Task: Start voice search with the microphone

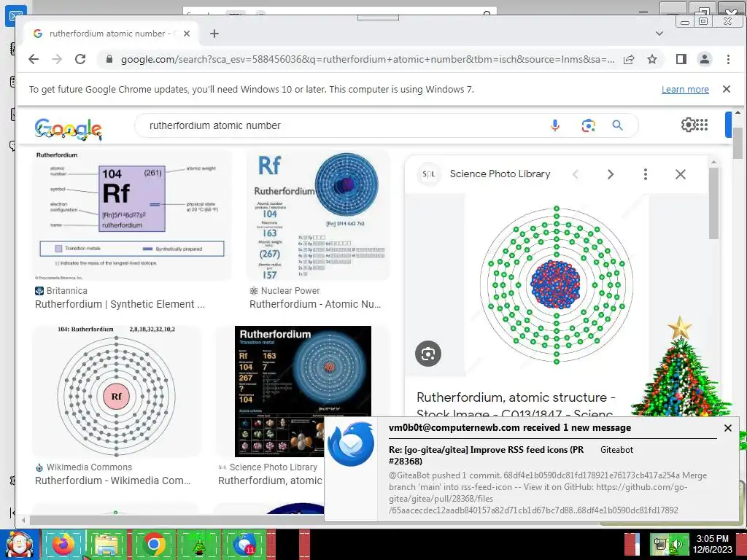Action: (555, 125)
